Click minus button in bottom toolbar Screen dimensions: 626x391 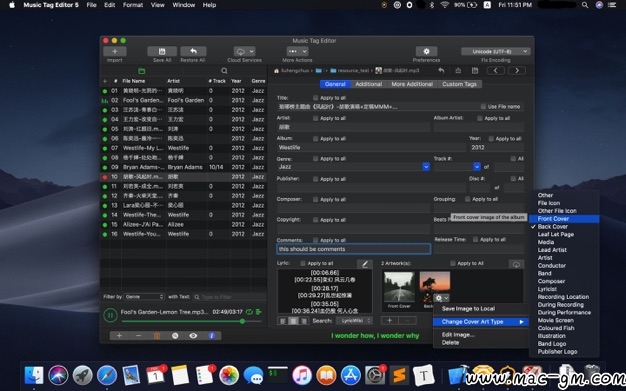[138, 335]
